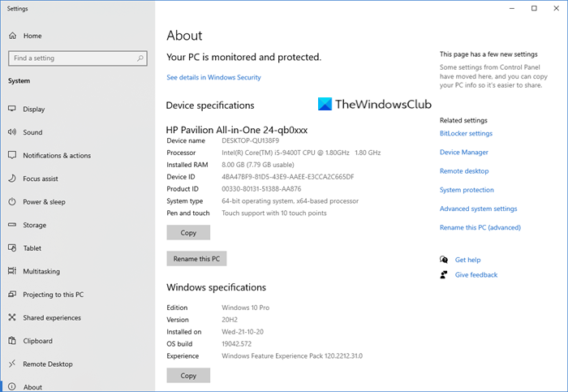This screenshot has width=568, height=392.
Task: Click Get help link
Action: click(x=467, y=260)
